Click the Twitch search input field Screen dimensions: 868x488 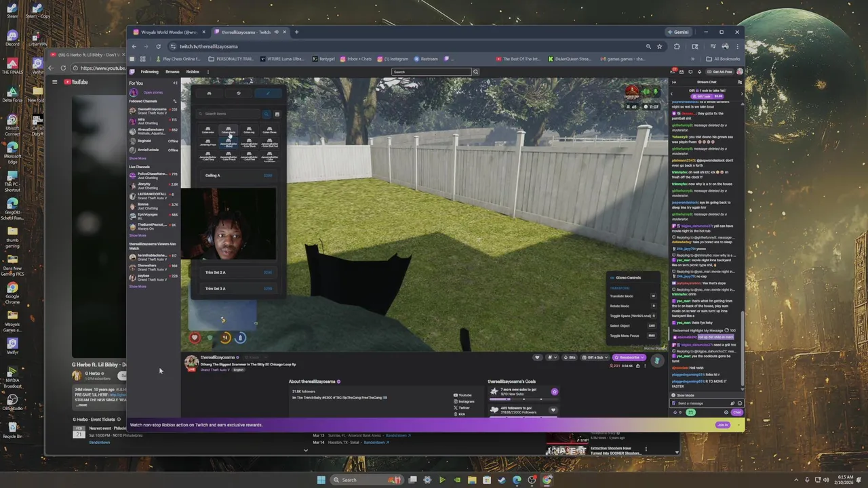[x=431, y=72]
